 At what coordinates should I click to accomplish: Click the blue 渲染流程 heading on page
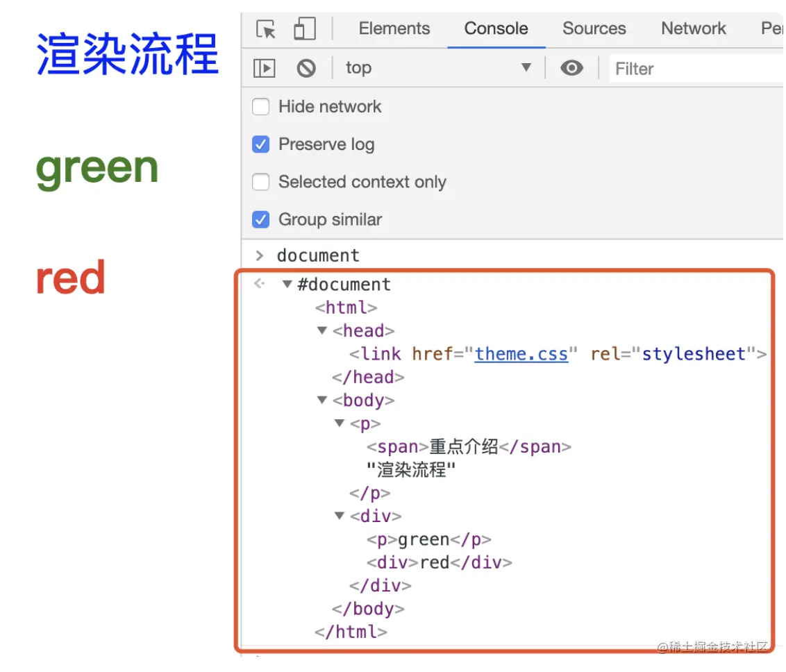click(x=127, y=53)
